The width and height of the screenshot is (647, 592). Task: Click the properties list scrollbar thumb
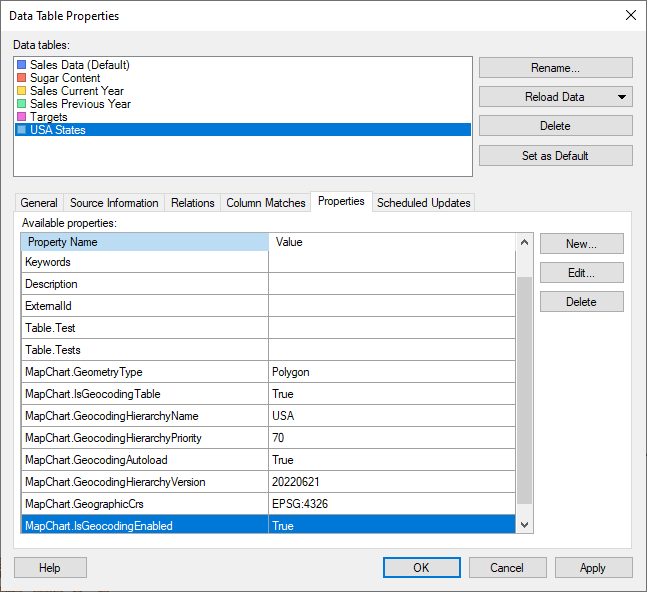click(x=524, y=390)
